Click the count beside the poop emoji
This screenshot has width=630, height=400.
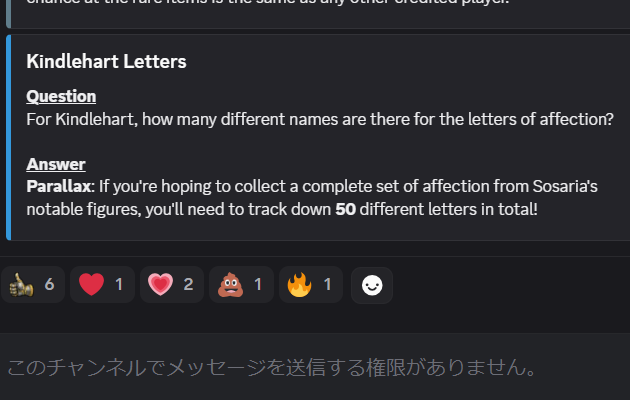tap(257, 285)
